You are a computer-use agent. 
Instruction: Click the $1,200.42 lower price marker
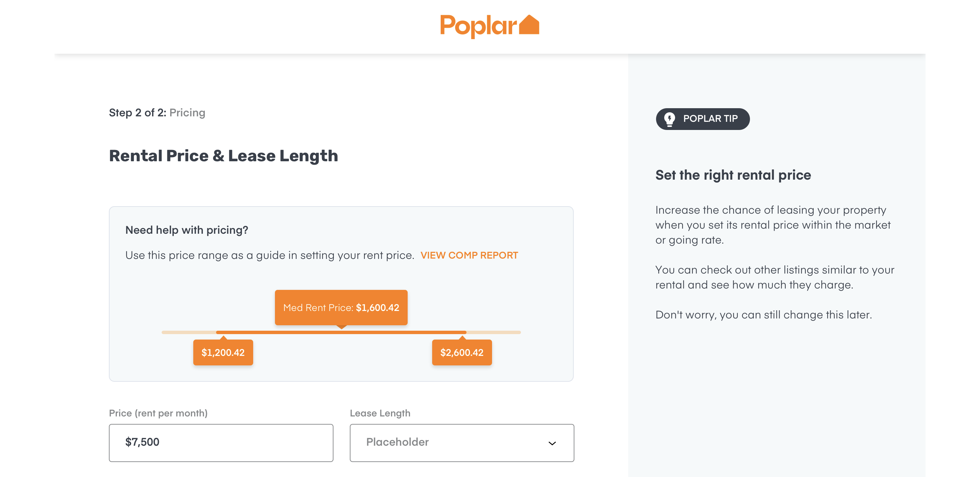click(223, 352)
